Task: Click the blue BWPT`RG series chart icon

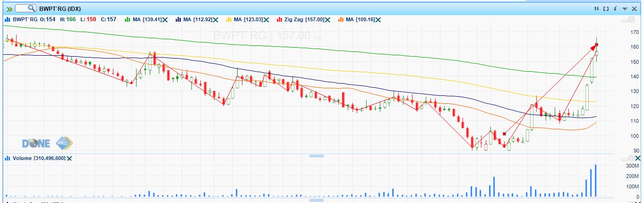Action: pos(7,19)
